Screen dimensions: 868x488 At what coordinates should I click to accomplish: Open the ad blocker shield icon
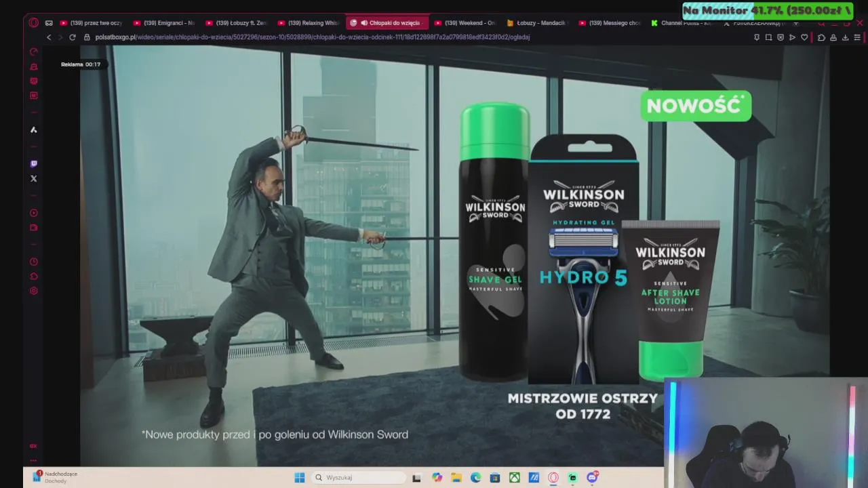coord(781,37)
